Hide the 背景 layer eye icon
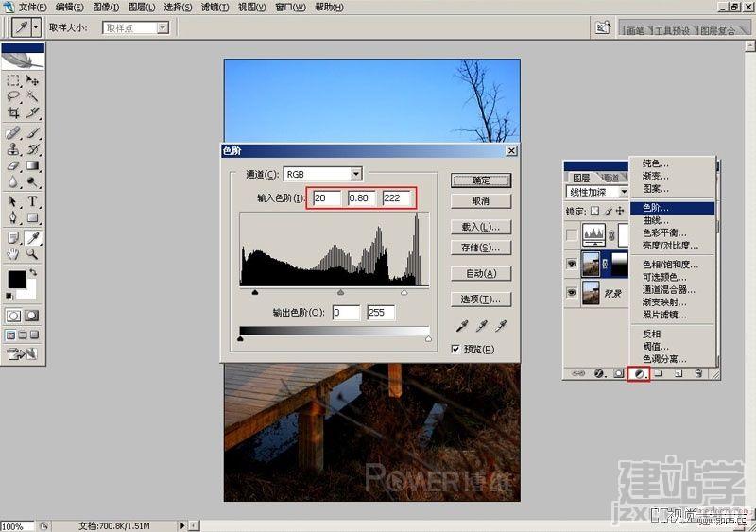Screen dimensions: 756x532 (572, 292)
